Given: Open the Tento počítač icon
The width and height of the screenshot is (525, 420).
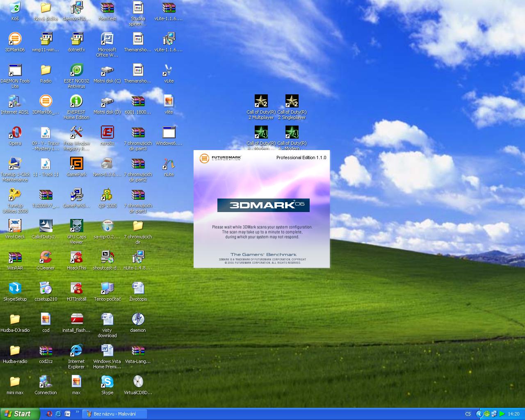Looking at the screenshot, I should (x=107, y=288).
